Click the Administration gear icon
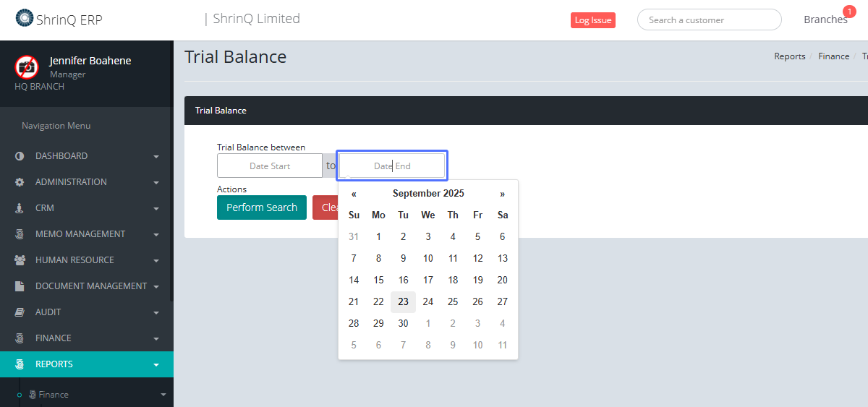Viewport: 868px width, 407px height. tap(20, 182)
